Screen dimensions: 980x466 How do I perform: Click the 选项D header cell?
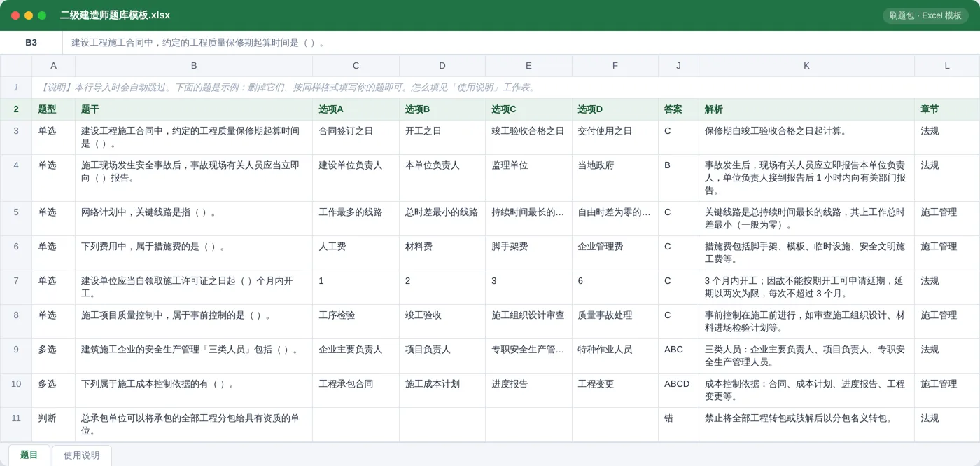tap(615, 109)
